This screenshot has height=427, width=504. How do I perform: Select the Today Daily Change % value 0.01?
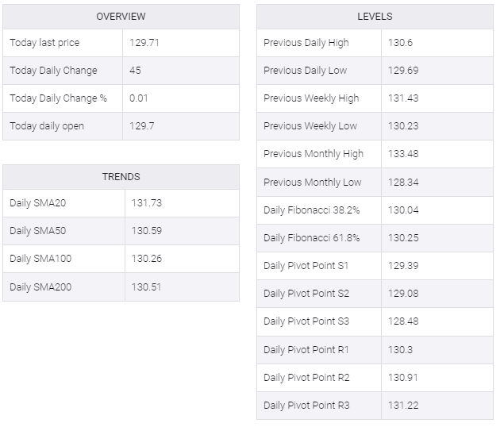[x=139, y=98]
